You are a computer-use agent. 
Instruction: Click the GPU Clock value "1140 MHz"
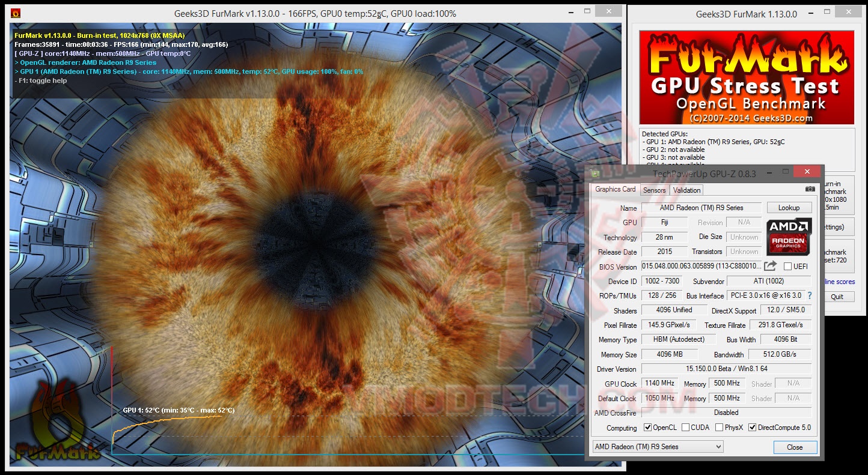coord(659,383)
